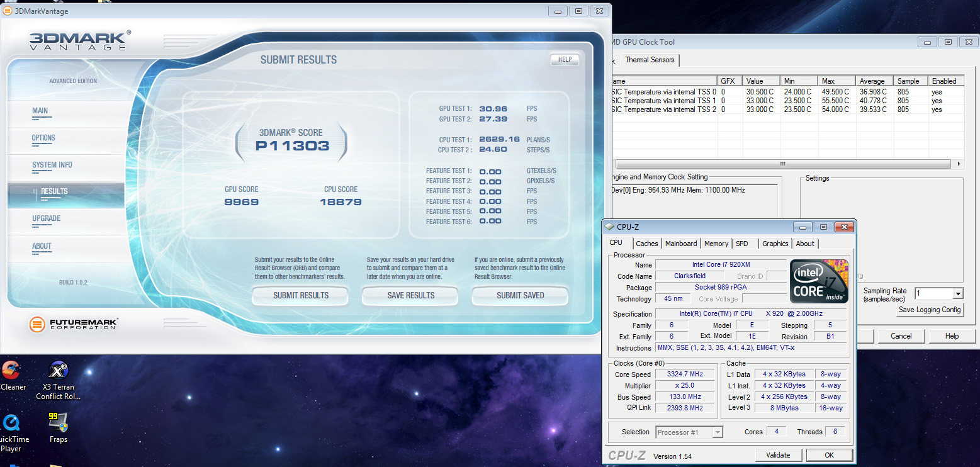Click the Code Name Clarksfield field
This screenshot has width=980, height=467.
[x=690, y=276]
